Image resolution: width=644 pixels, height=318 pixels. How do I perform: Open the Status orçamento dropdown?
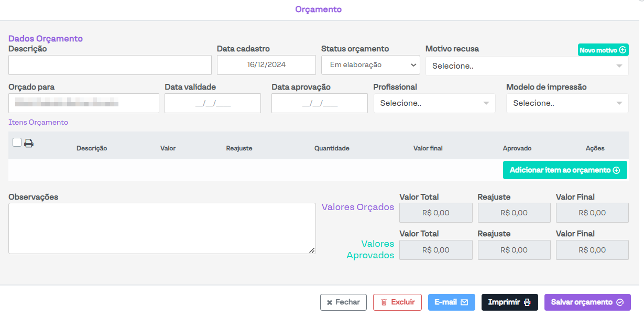[x=370, y=65]
